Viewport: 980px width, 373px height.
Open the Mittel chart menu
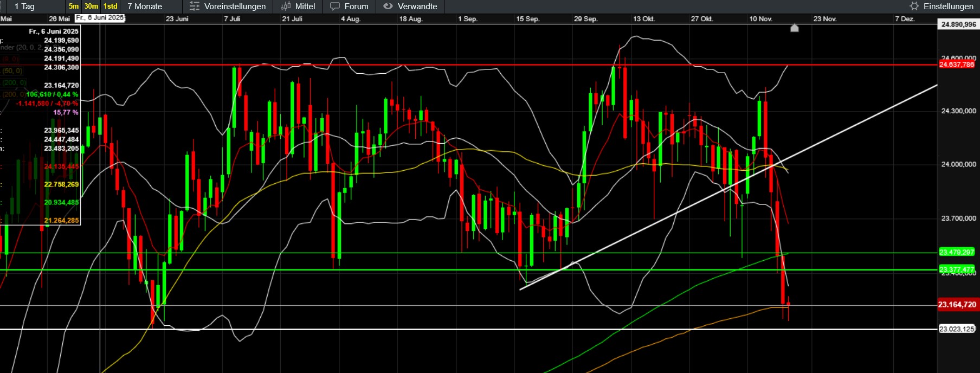point(305,7)
